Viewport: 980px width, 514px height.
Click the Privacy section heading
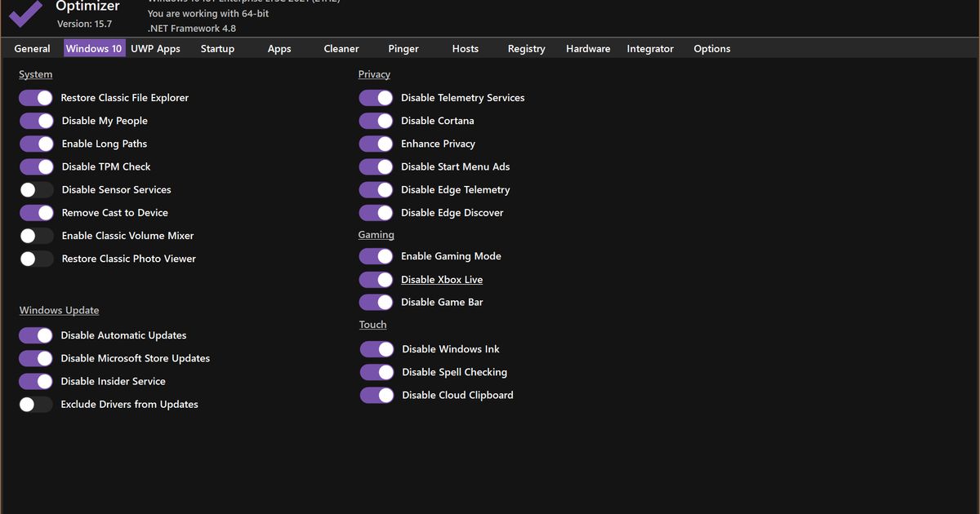pos(374,74)
